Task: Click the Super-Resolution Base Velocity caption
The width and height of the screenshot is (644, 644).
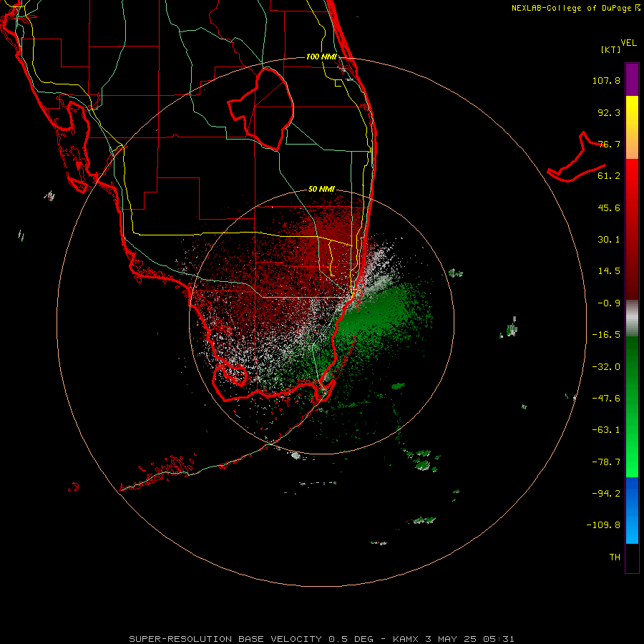Action: tap(321, 639)
